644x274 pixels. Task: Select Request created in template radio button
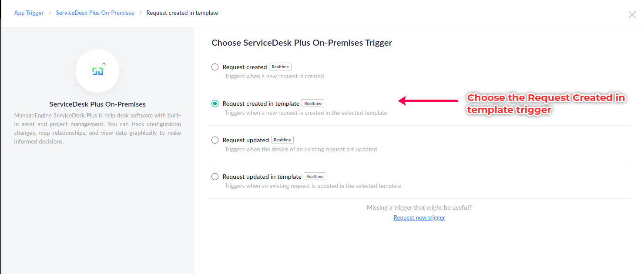[x=215, y=104]
